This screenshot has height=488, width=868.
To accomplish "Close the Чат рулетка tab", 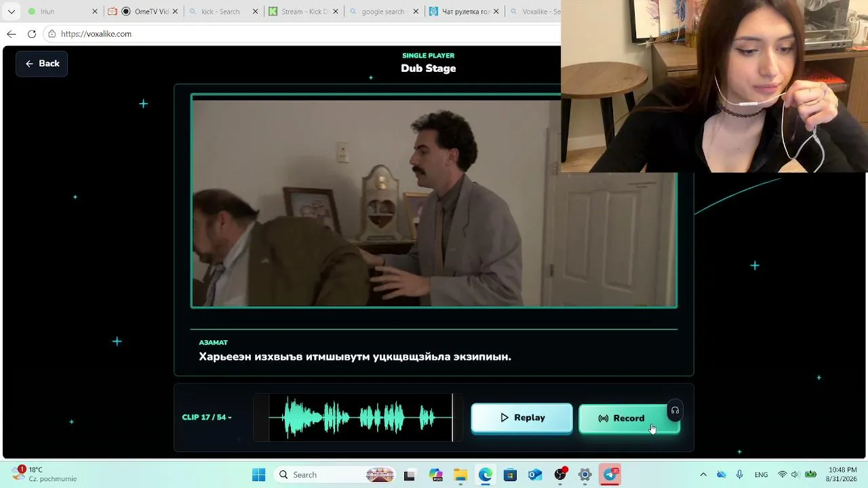I will pos(496,12).
